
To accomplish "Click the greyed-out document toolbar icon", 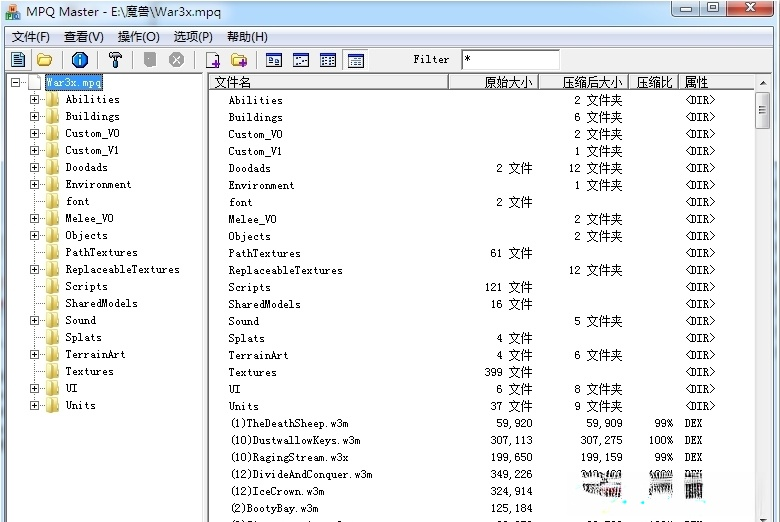I will tap(150, 60).
